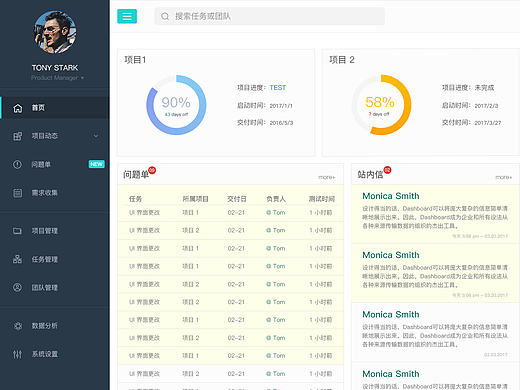Viewport: 520px width, 390px height.
Task: Click the search magnifier icon
Action: pos(165,16)
